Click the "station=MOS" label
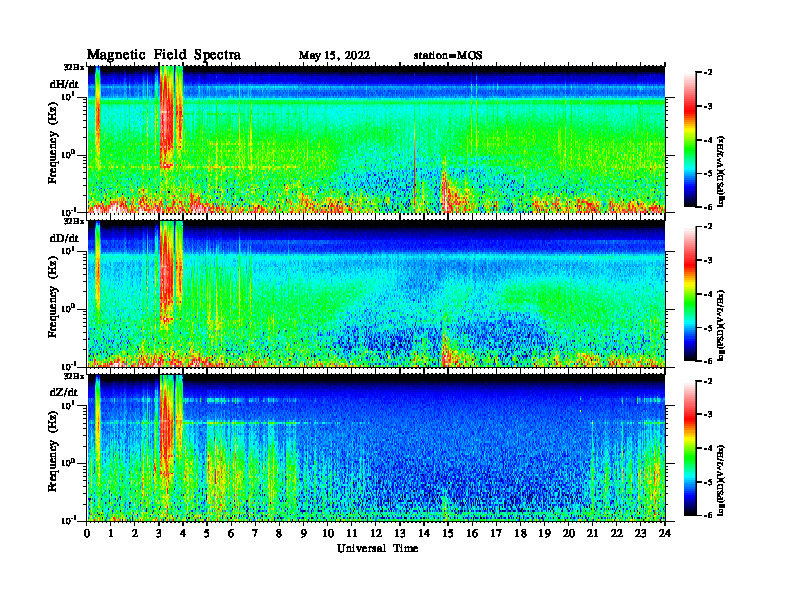Image resolution: width=792 pixels, height=612 pixels. pyautogui.click(x=448, y=56)
